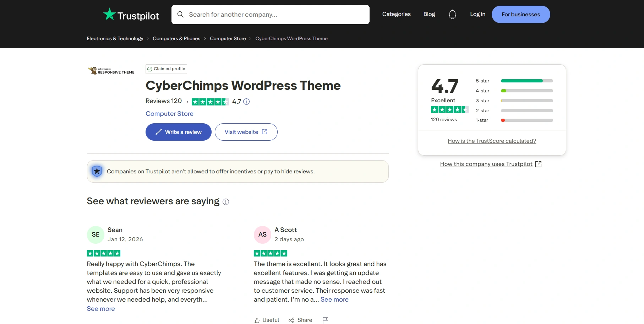Flag A Scott's review
Viewport: 644px width, 324px height.
[325, 320]
